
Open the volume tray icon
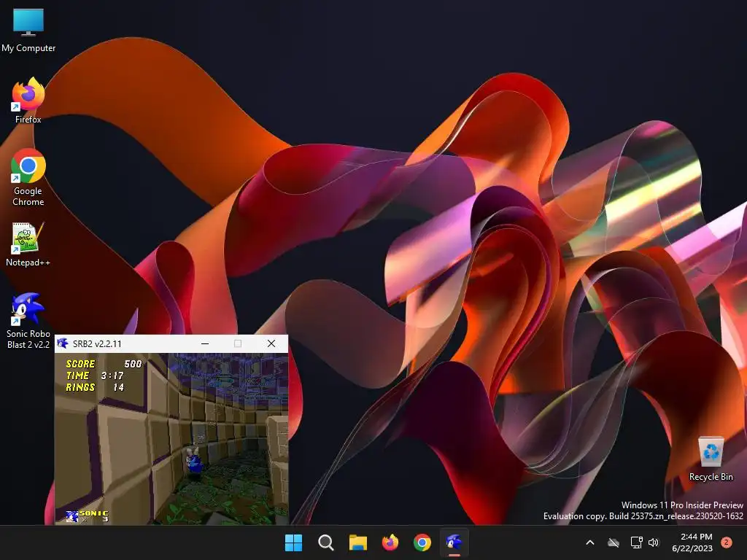pos(654,542)
